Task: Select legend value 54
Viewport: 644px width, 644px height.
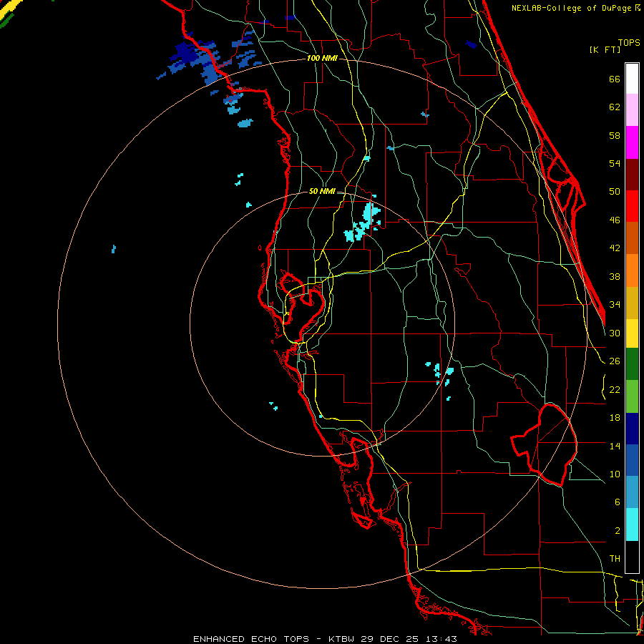Action: click(615, 163)
